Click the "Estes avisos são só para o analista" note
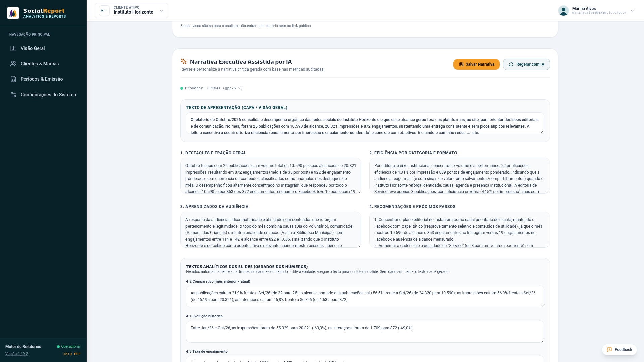This screenshot has height=362, width=644. [246, 26]
